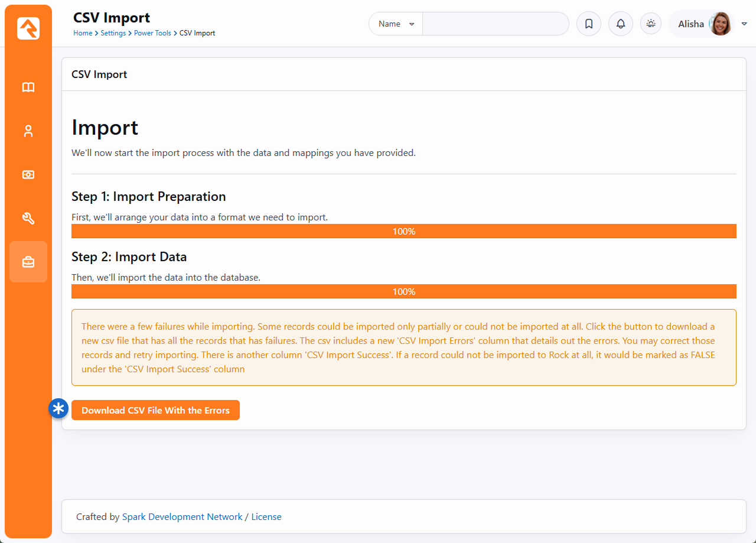Click the Step 2 Import Data progress bar
This screenshot has height=543, width=756.
[x=403, y=291]
